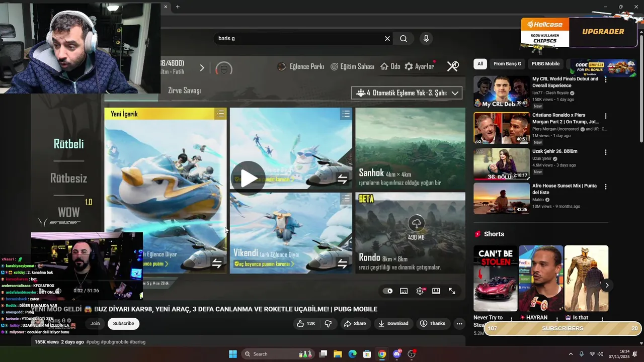This screenshot has width=644, height=362.
Task: Open My CRL World Finals Debut thumbnail
Action: (502, 92)
